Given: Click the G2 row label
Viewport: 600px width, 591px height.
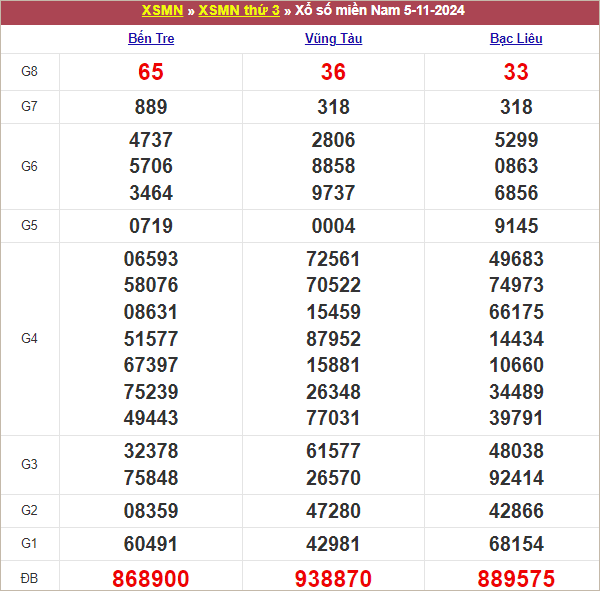Looking at the screenshot, I should pos(29,510).
